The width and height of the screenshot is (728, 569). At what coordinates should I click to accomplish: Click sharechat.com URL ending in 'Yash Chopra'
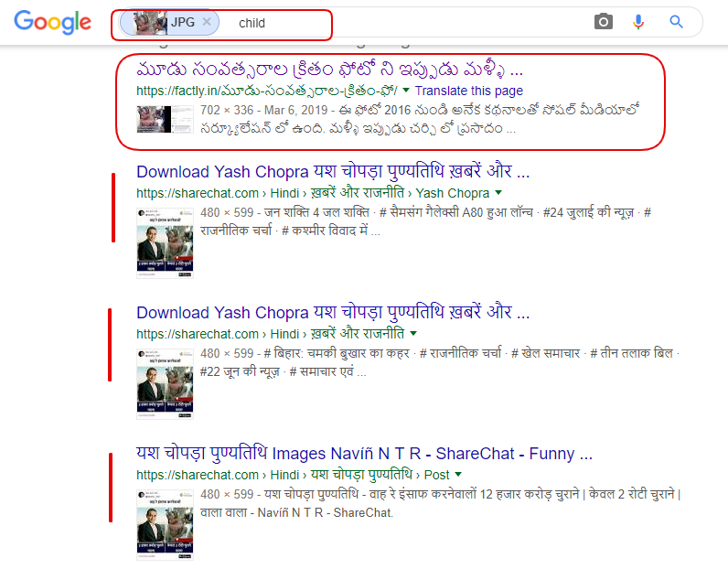point(313,193)
